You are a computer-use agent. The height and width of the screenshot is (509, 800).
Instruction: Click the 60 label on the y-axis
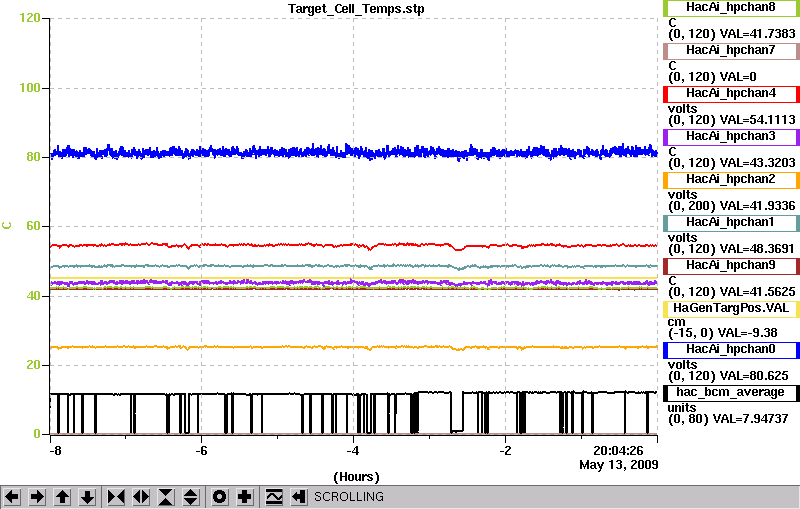(33, 226)
